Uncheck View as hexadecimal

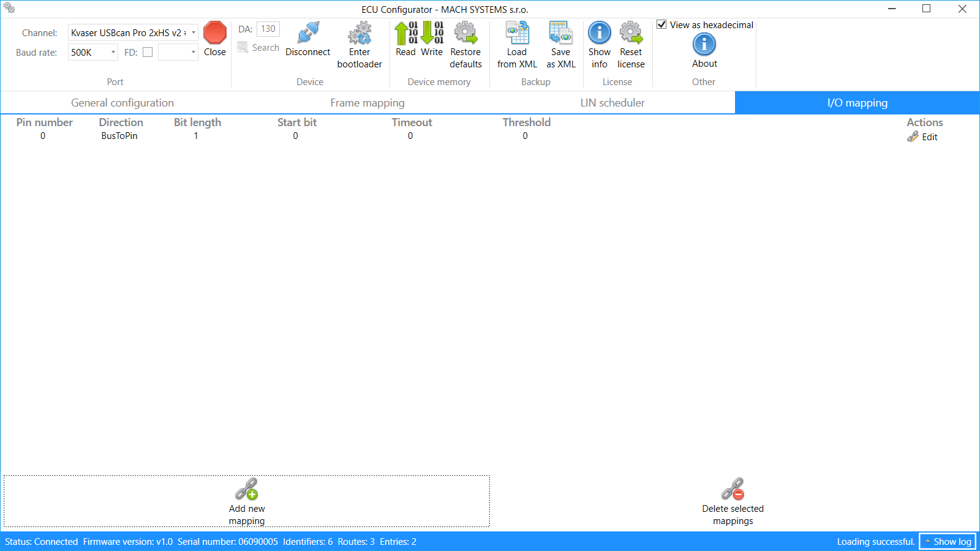(662, 24)
